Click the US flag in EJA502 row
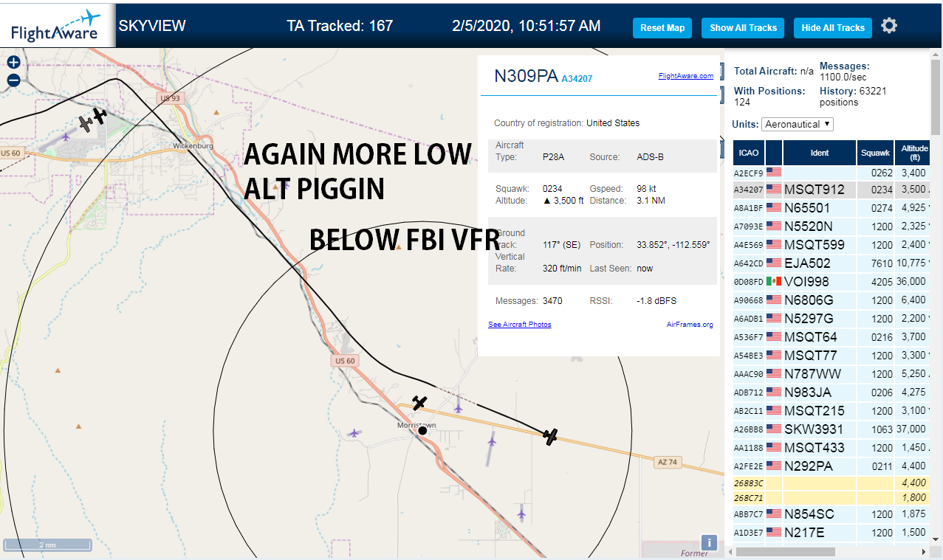This screenshot has height=560, width=943. point(774,263)
